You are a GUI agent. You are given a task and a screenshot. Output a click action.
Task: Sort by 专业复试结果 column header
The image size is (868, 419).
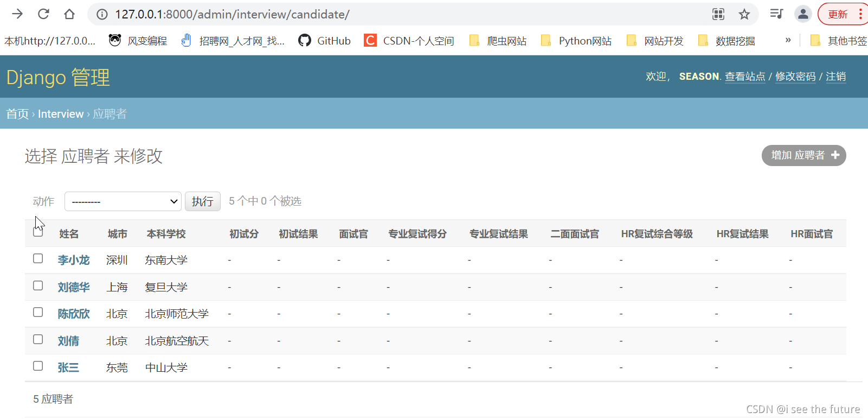click(x=499, y=234)
